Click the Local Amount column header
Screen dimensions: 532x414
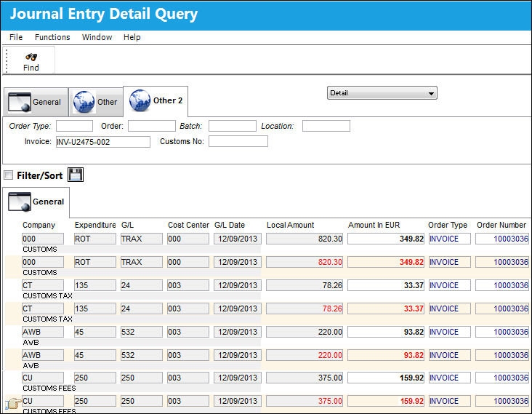[291, 225]
